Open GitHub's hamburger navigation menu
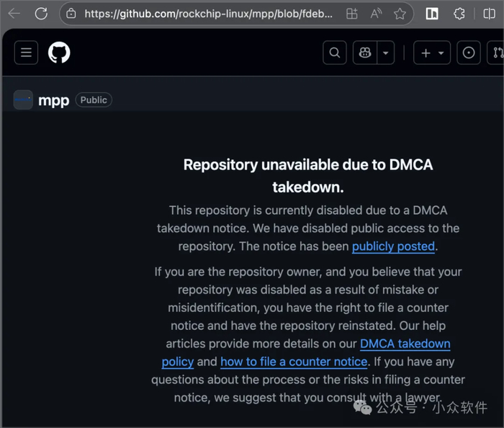Viewport: 504px width, 428px height. [x=26, y=53]
